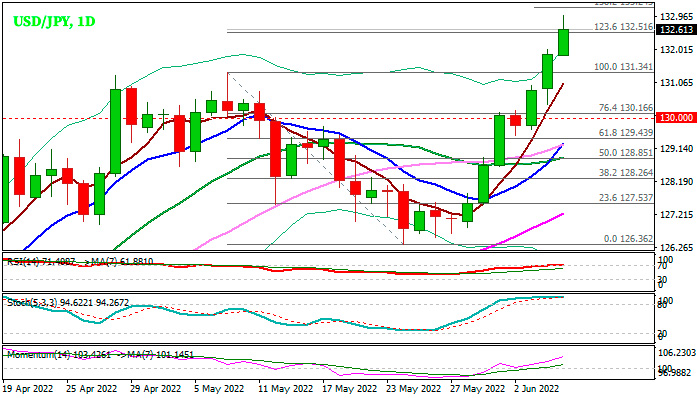
Task: Click the 61.8 129.439 Fibonacci label
Action: pos(626,133)
